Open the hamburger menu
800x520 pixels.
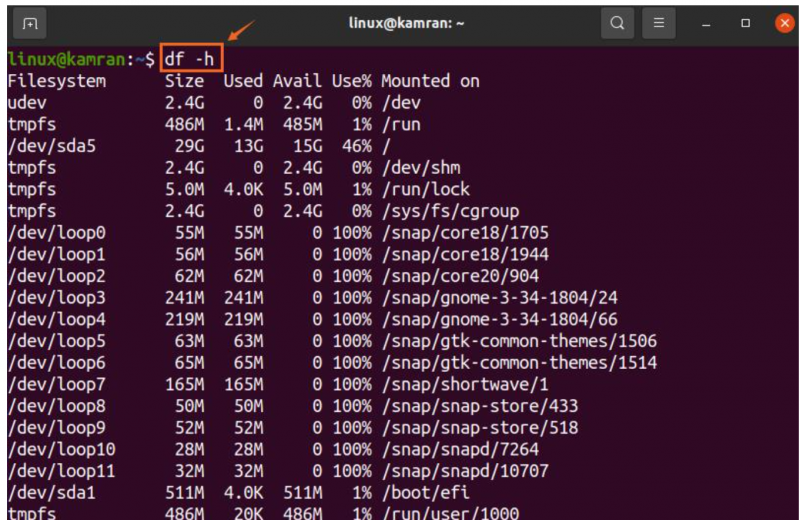pyautogui.click(x=659, y=23)
